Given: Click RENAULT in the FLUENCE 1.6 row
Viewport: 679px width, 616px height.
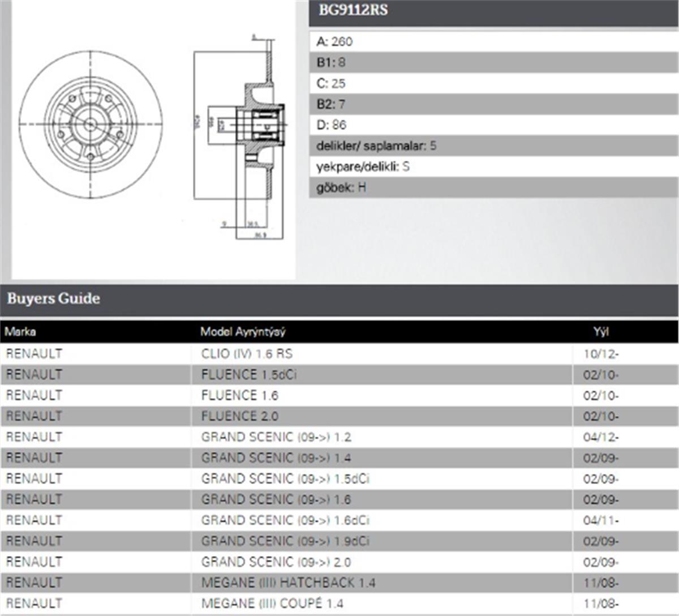Looking at the screenshot, I should 34,395.
